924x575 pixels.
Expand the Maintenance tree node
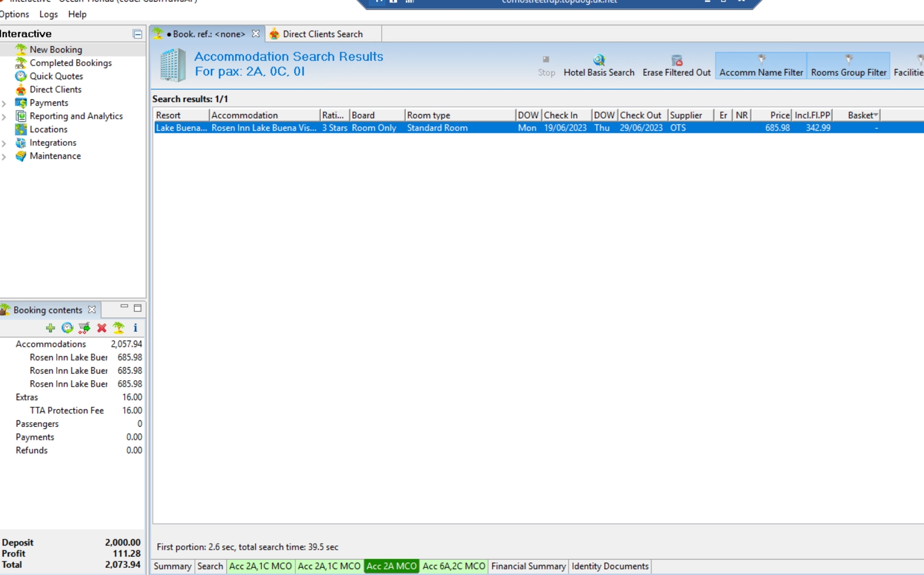pos(4,156)
